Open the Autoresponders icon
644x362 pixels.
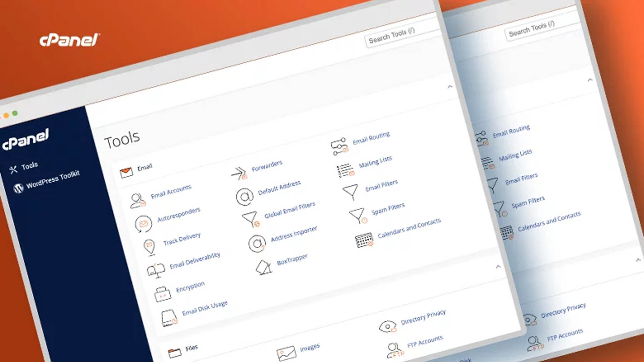(x=144, y=224)
